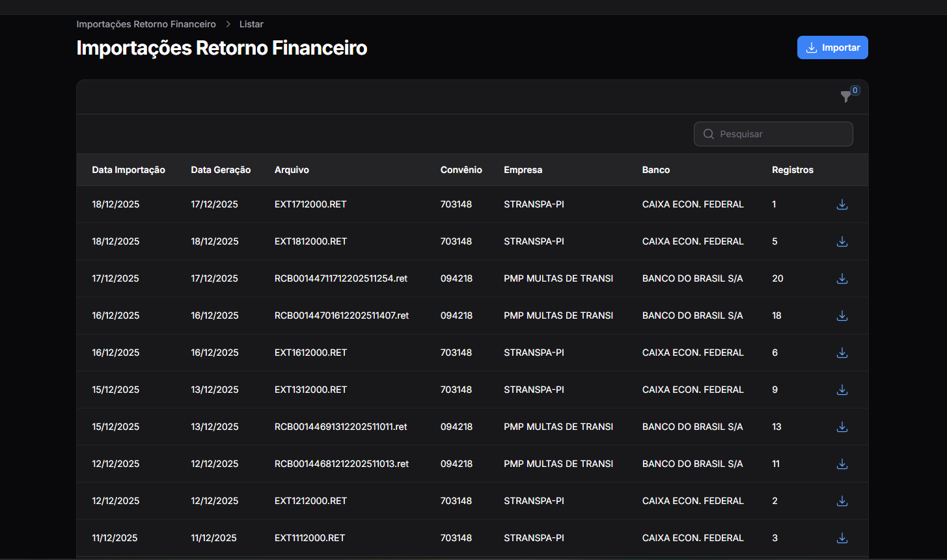The image size is (947, 560).
Task: Sort by the Registros column header
Action: tap(792, 170)
